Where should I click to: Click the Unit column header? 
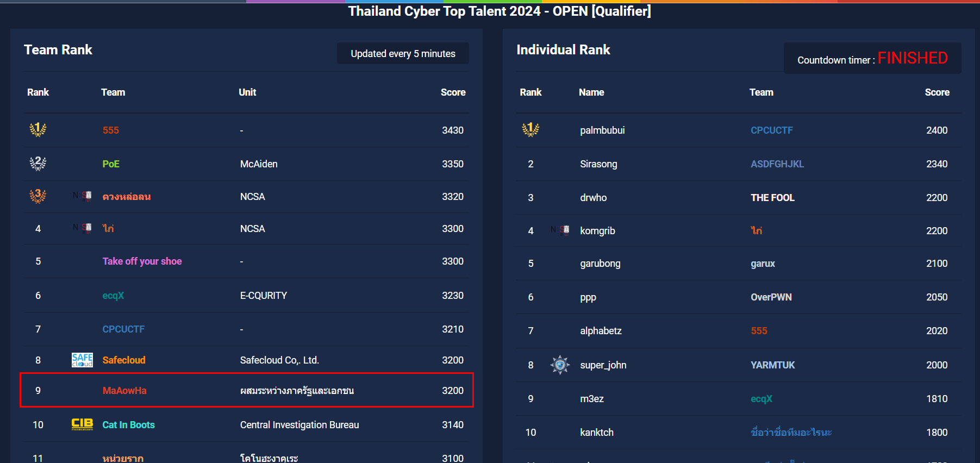(247, 92)
